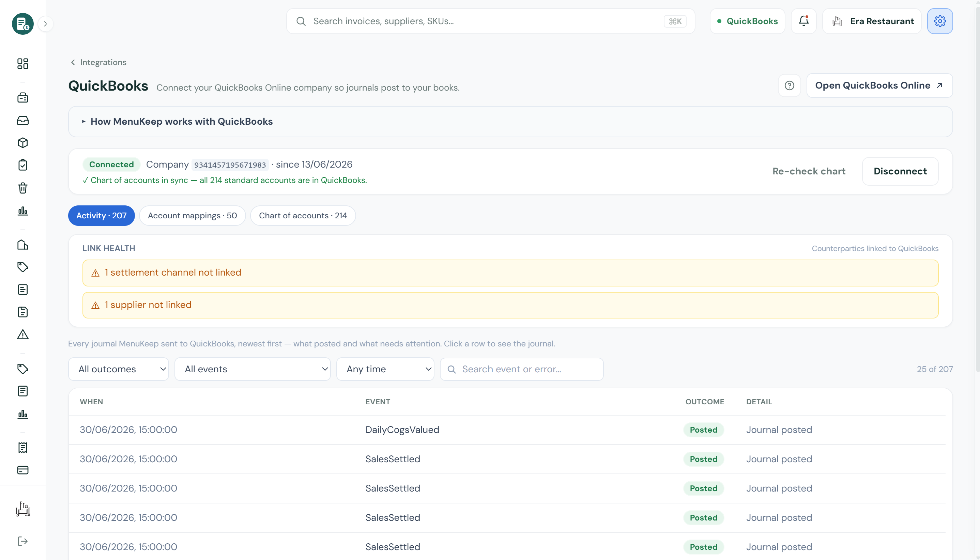This screenshot has width=980, height=560.
Task: Open the credit card icon in sidebar
Action: 23,470
